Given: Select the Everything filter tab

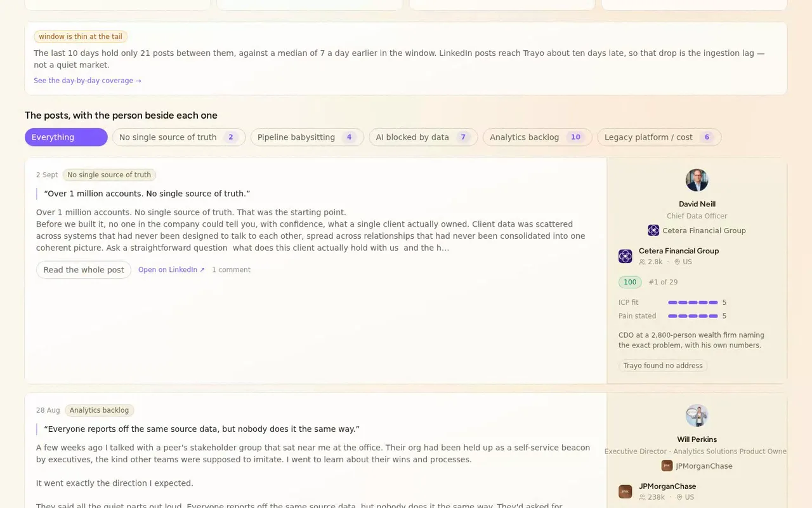Looking at the screenshot, I should (x=66, y=137).
